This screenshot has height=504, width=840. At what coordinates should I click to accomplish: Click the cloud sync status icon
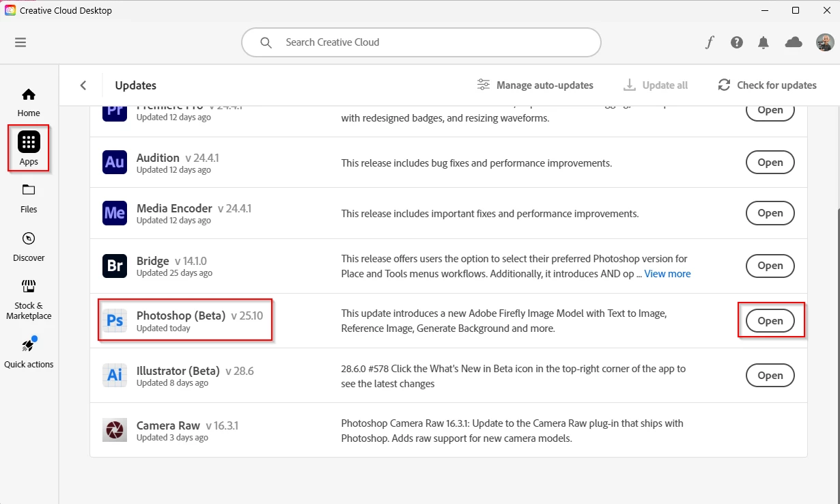(x=794, y=42)
